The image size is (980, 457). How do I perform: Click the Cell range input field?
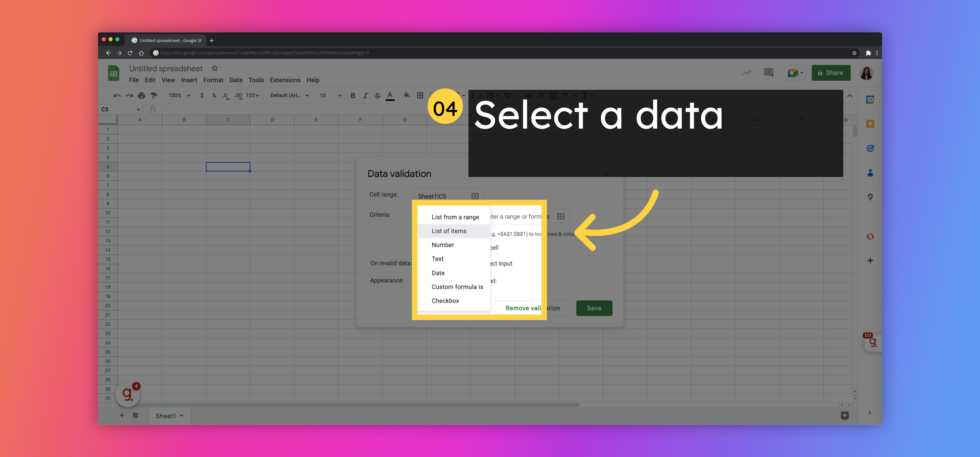point(448,196)
